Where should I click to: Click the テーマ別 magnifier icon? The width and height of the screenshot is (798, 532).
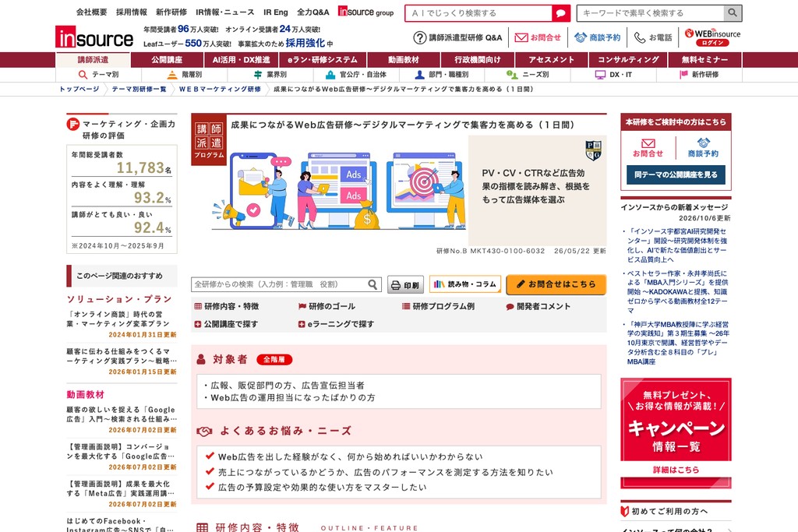83,75
